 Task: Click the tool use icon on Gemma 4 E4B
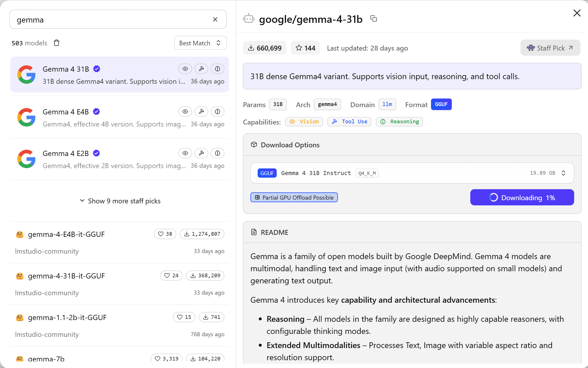(201, 111)
